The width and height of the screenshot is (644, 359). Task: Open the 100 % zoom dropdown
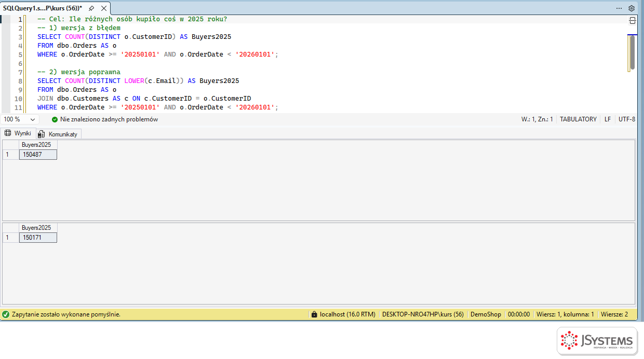coord(20,119)
